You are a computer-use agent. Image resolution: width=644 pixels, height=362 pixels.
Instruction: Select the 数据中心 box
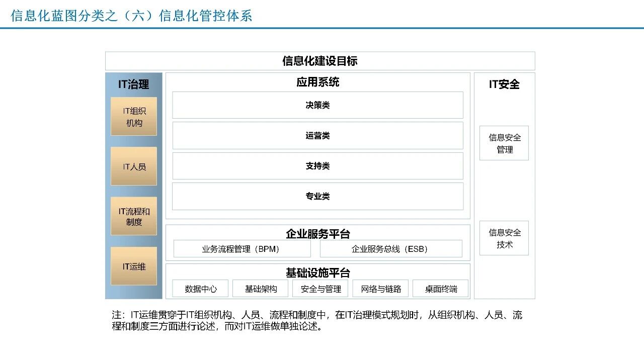click(x=200, y=289)
